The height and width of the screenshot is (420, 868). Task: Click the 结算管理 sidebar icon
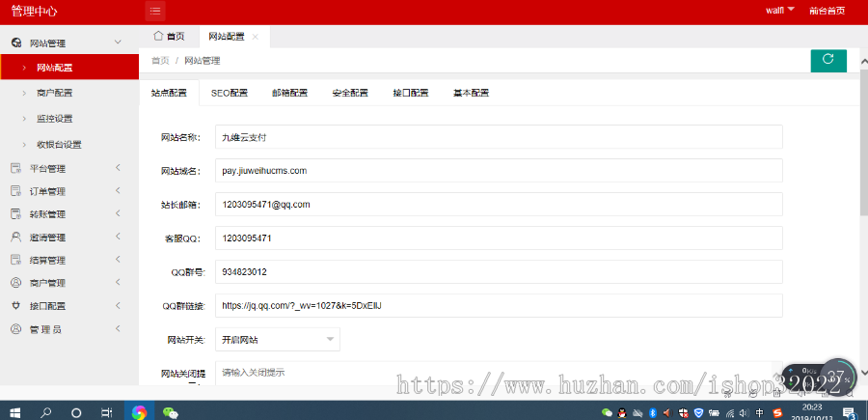[x=16, y=260]
